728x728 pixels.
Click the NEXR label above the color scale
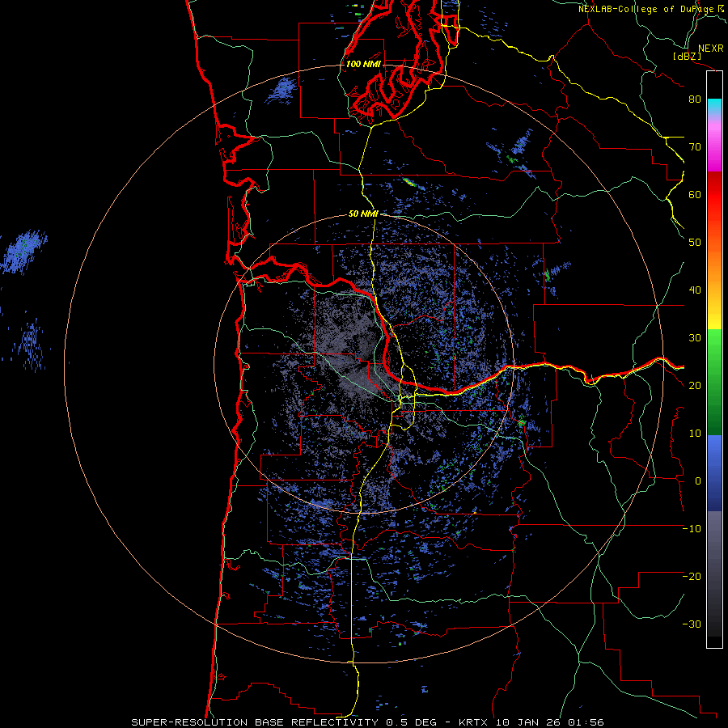[710, 49]
